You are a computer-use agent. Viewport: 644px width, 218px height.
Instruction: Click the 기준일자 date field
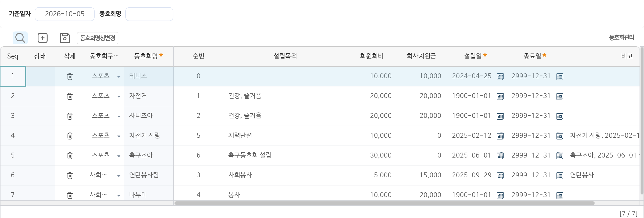coord(64,14)
